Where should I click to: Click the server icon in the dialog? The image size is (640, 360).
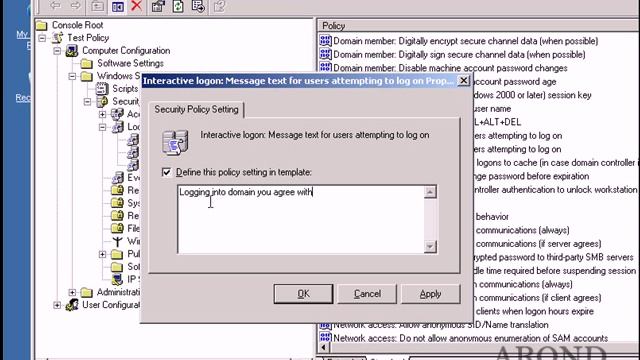point(176,142)
